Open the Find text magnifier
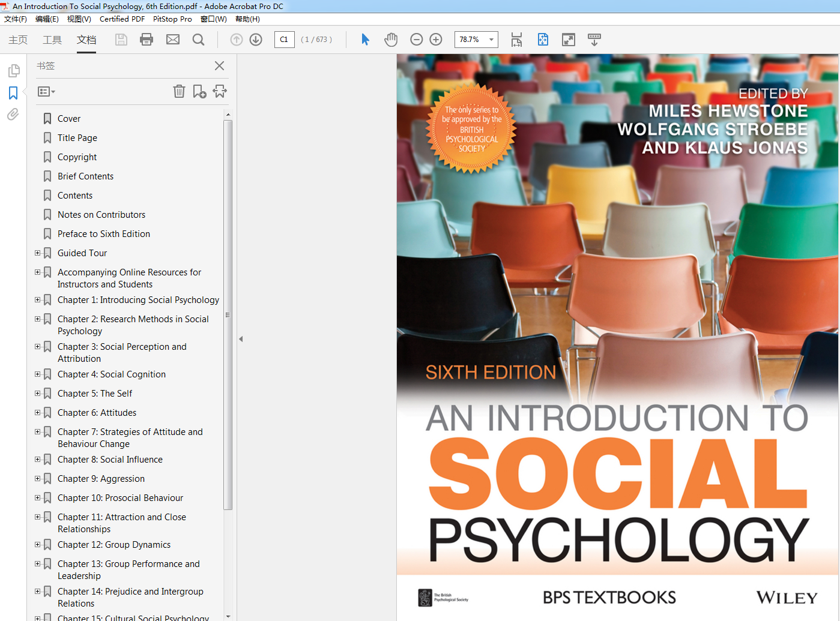 coord(198,40)
